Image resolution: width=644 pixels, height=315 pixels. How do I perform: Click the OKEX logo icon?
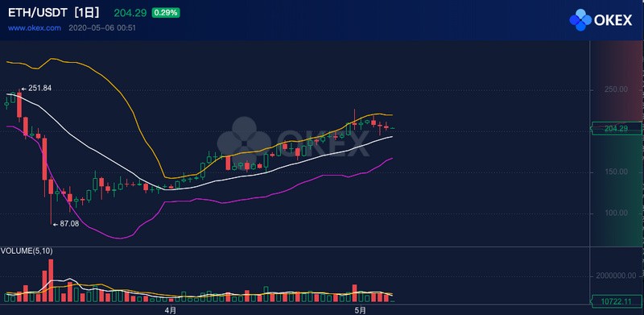[580, 20]
